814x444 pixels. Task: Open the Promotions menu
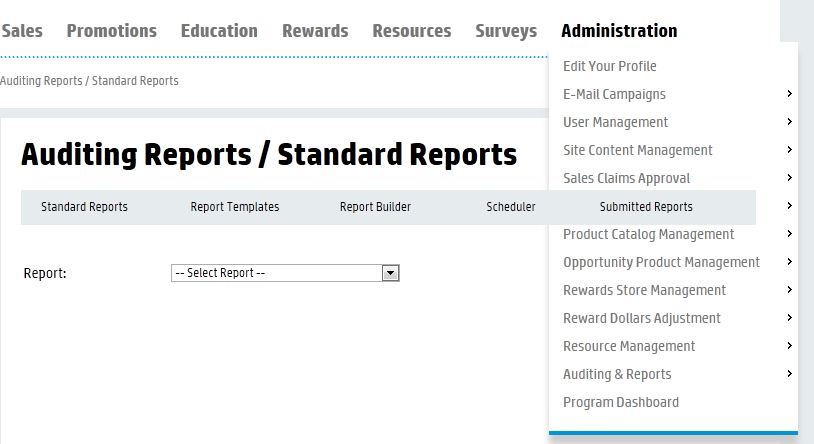[112, 31]
